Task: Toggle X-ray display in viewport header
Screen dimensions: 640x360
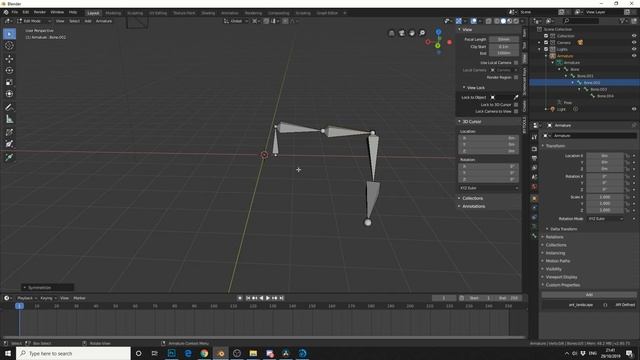Action: tap(488, 21)
